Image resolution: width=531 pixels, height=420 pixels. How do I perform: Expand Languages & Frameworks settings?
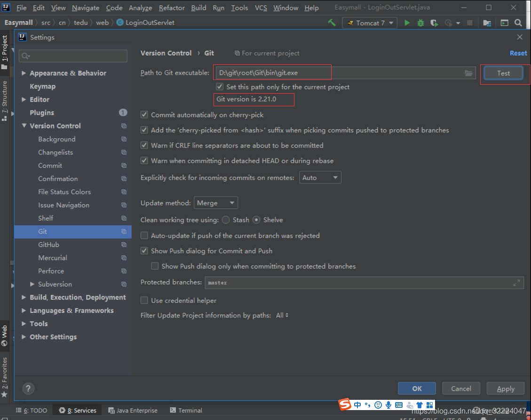(x=24, y=310)
